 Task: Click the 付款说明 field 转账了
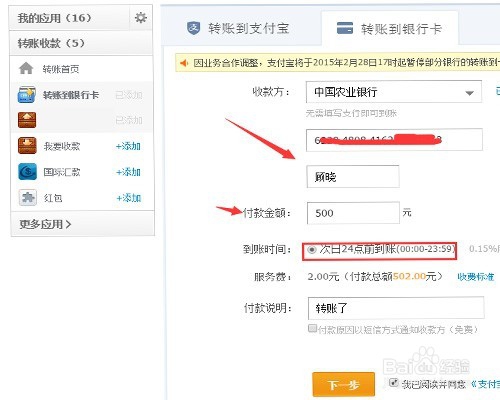pyautogui.click(x=396, y=308)
